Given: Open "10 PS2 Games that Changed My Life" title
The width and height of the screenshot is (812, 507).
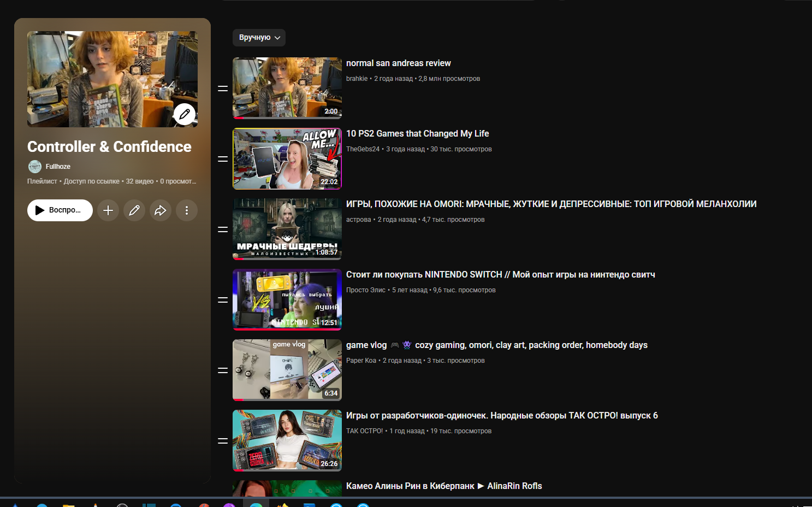Looking at the screenshot, I should [x=418, y=134].
